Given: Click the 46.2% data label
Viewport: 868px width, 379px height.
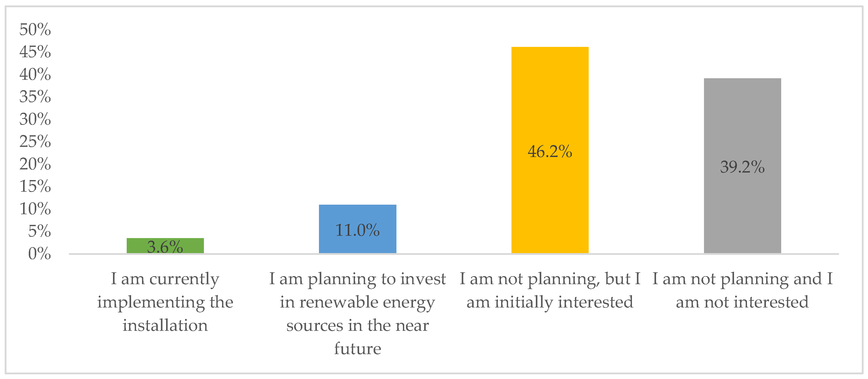Looking at the screenshot, I should tap(550, 152).
